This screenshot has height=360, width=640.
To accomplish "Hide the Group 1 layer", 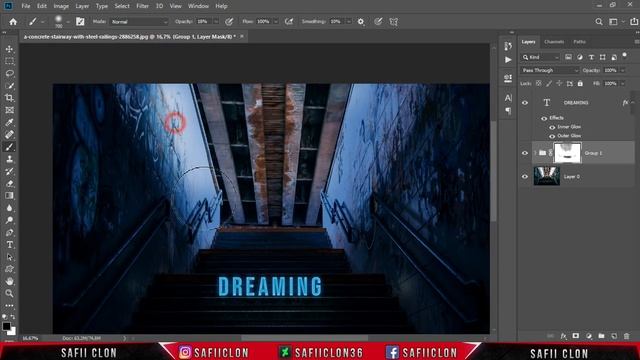I will 525,153.
